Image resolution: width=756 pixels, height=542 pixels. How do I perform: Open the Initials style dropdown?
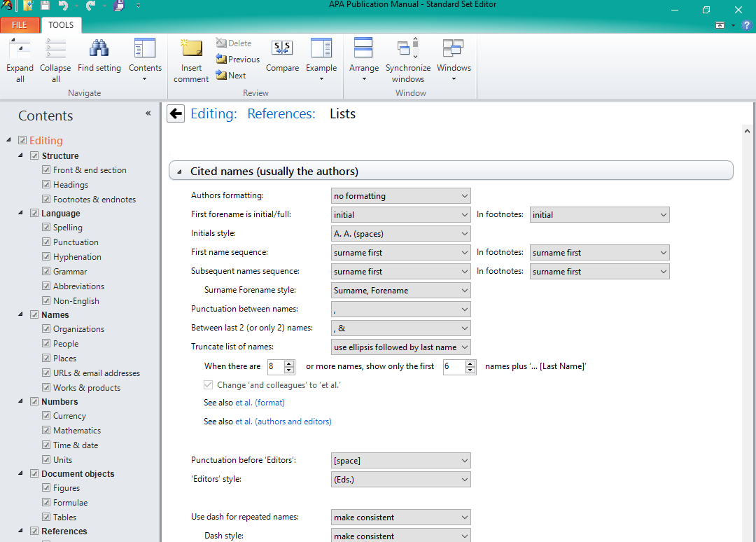pyautogui.click(x=400, y=234)
